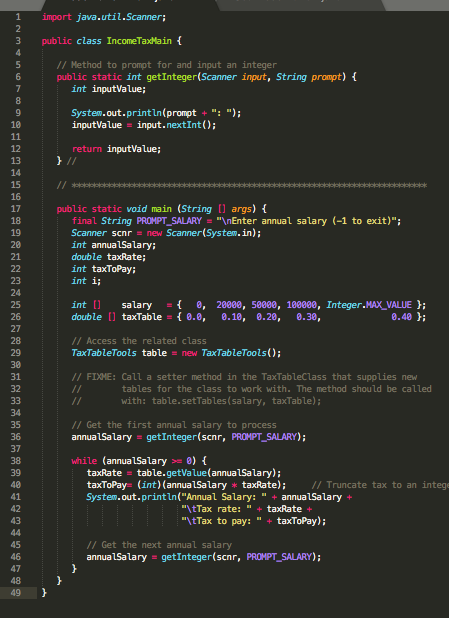This screenshot has height=618, width=449.
Task: Click 'taxTable' array name on line 26
Action: click(x=142, y=317)
